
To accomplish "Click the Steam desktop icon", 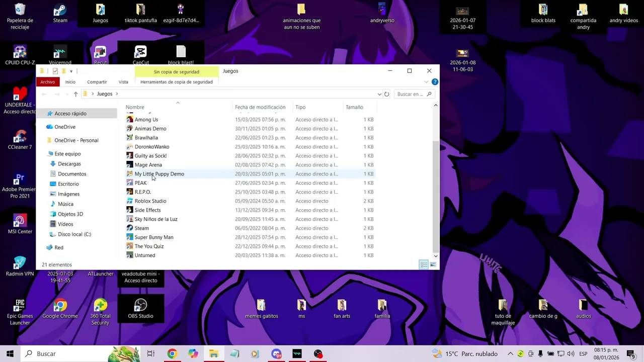I will click(60, 14).
